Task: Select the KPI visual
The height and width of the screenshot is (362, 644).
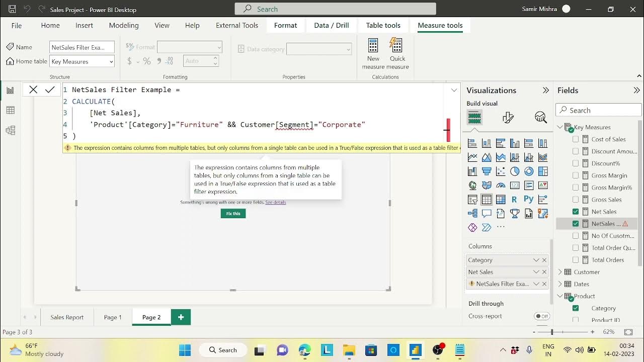Action: [543, 186]
